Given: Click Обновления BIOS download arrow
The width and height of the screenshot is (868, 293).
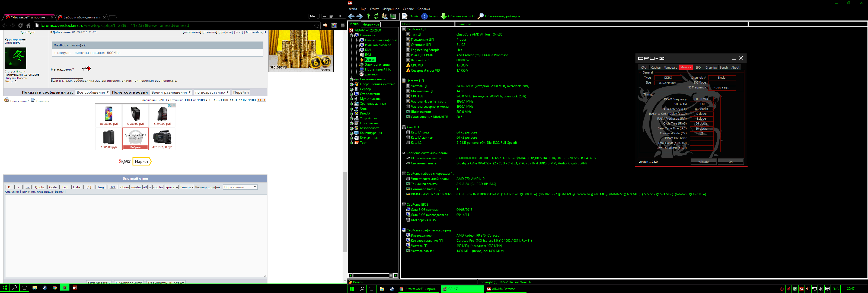Looking at the screenshot, I should (x=443, y=16).
